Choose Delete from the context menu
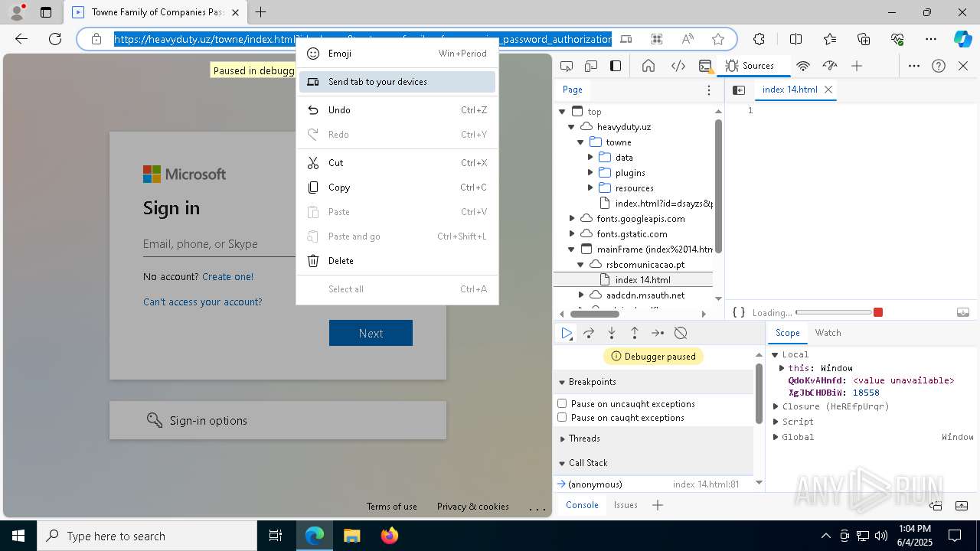Image resolution: width=980 pixels, height=551 pixels. click(x=397, y=261)
